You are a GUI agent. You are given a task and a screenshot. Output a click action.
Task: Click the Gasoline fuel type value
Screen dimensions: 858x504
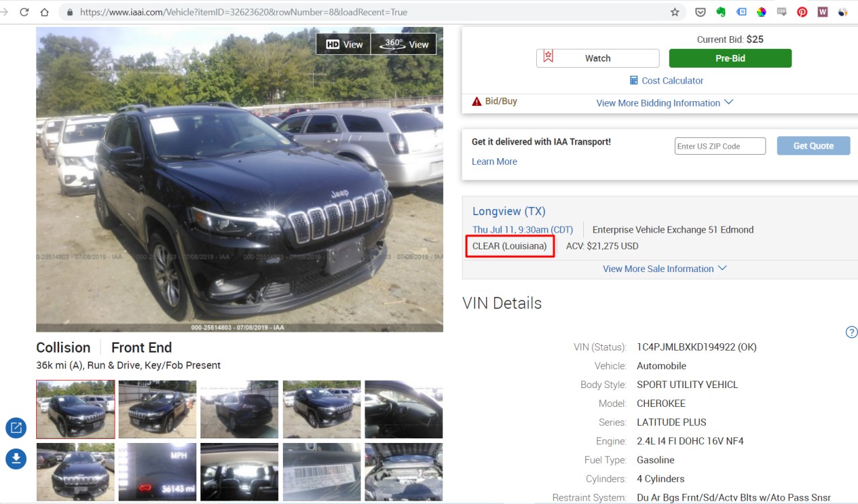click(x=656, y=460)
